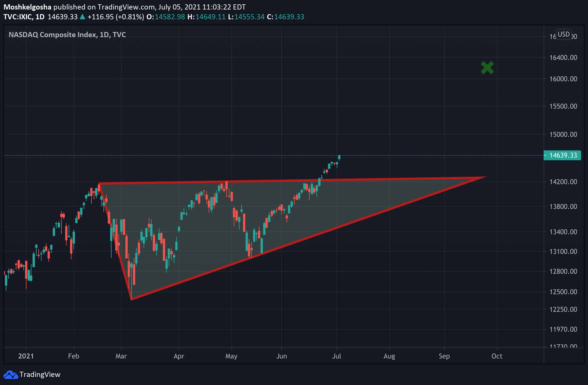This screenshot has height=385, width=588.
Task: Click the Sep time axis label
Action: click(x=444, y=356)
